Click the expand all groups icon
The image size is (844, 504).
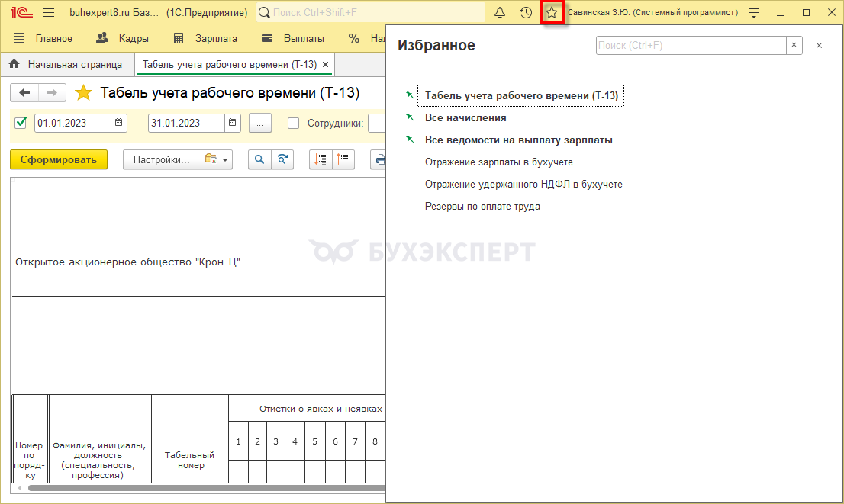point(321,159)
